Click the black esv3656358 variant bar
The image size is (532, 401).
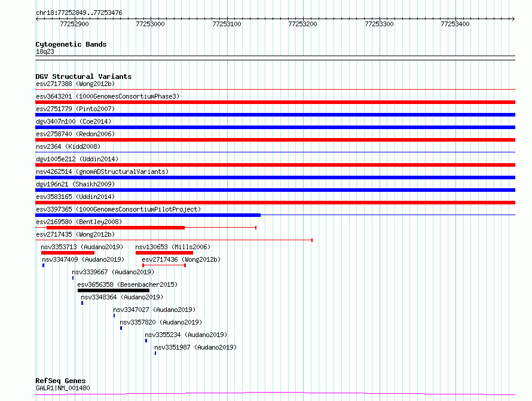coord(114,290)
